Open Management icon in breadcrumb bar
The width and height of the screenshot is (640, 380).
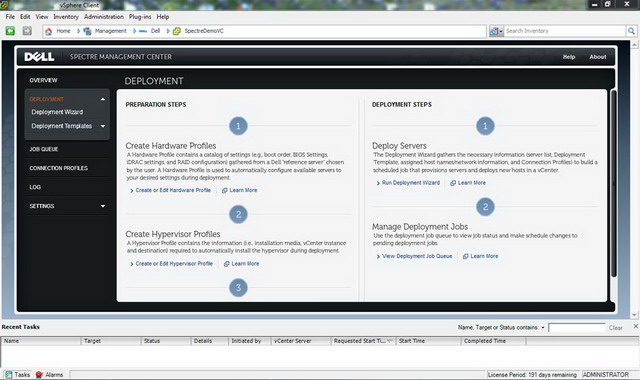(87, 31)
